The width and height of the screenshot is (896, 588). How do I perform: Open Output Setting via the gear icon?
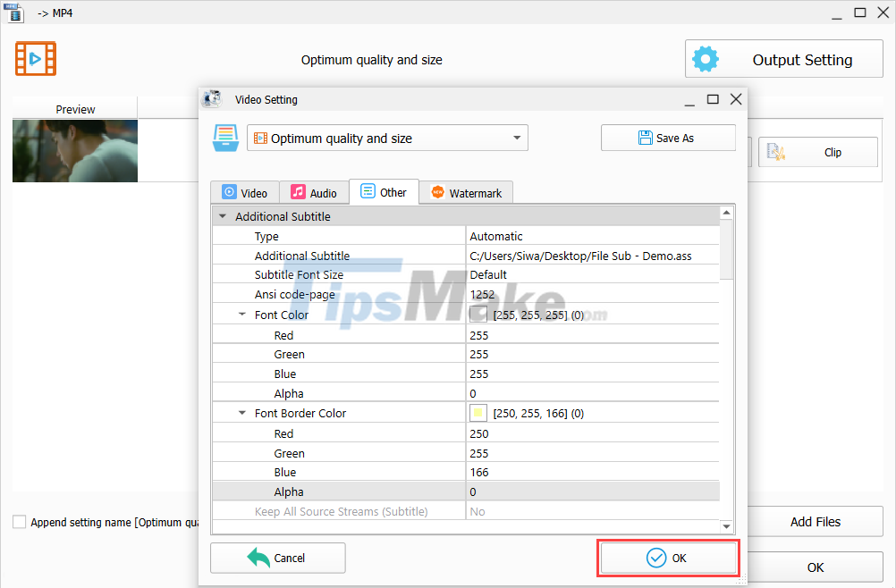(706, 58)
